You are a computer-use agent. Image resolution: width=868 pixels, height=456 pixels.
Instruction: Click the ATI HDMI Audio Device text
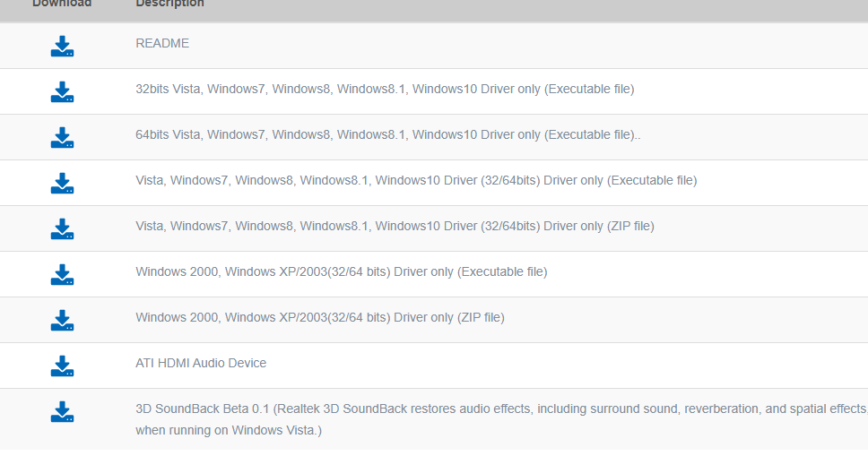click(x=201, y=363)
